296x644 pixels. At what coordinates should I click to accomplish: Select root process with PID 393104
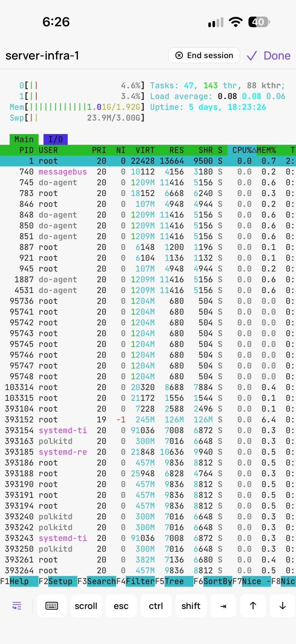148,409
